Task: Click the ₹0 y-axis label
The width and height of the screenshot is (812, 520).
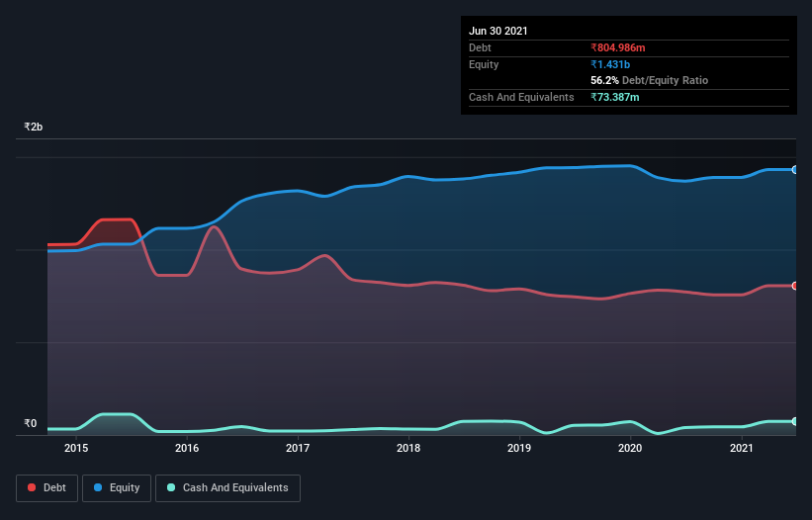Action: tap(31, 423)
